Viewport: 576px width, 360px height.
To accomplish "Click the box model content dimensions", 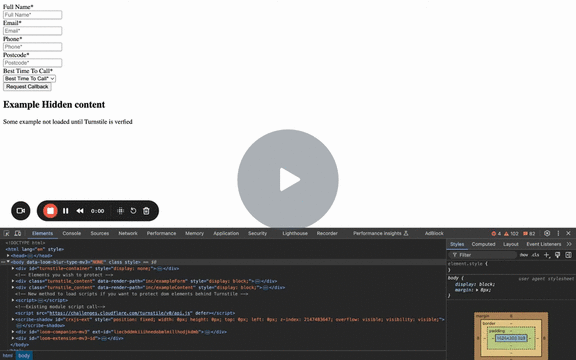I will (511, 338).
